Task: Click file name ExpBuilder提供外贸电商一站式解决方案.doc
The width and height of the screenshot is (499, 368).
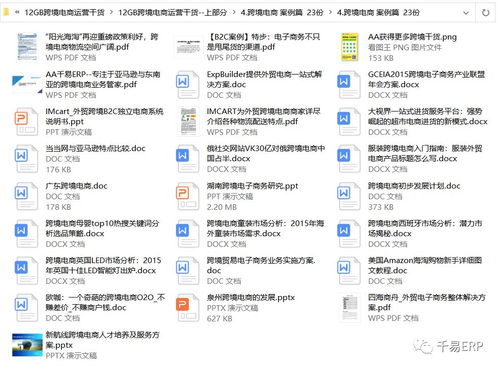Action: (x=264, y=79)
